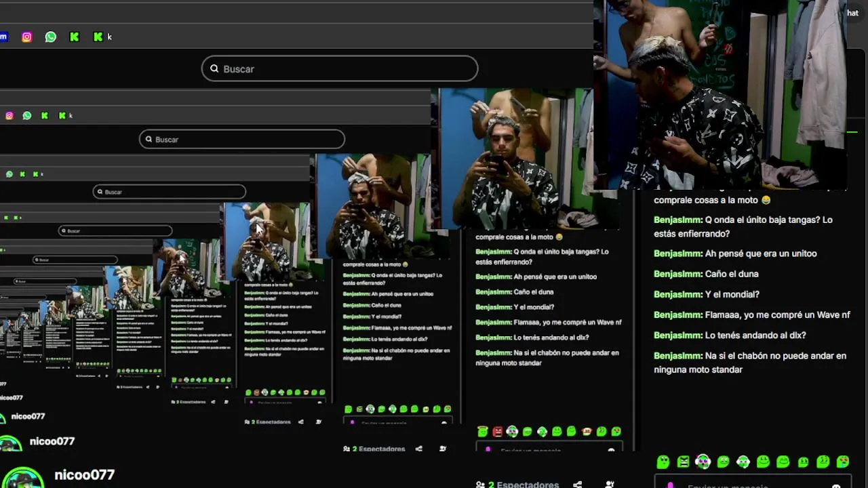Select the headphones emote in the second-largest emote row
The height and width of the screenshot is (488, 868).
pos(513,431)
